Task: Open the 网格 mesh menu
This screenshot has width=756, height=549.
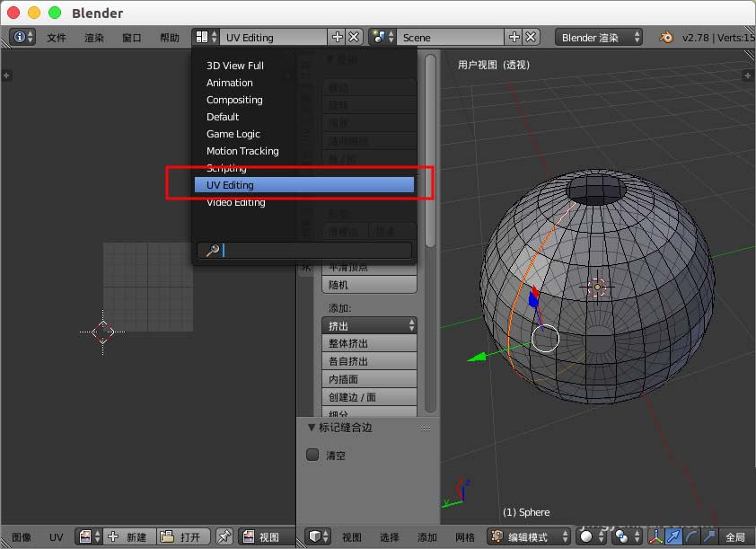Action: coord(466,536)
